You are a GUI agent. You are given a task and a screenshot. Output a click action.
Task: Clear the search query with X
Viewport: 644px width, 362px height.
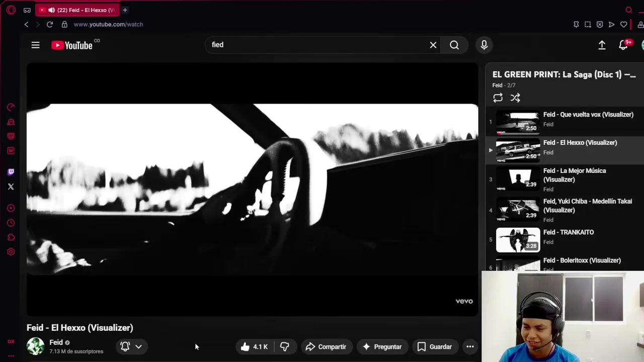(433, 45)
